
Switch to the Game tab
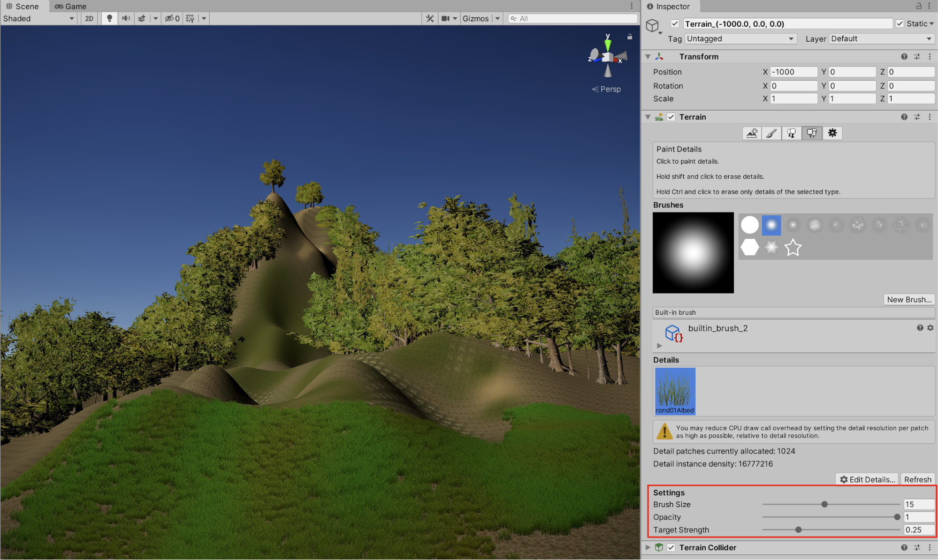pos(70,6)
